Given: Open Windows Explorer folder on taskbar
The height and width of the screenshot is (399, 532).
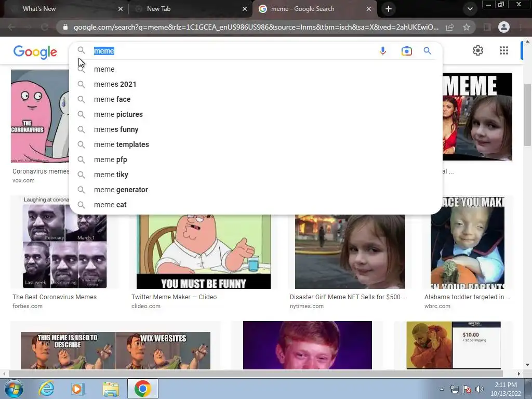Looking at the screenshot, I should tap(111, 389).
